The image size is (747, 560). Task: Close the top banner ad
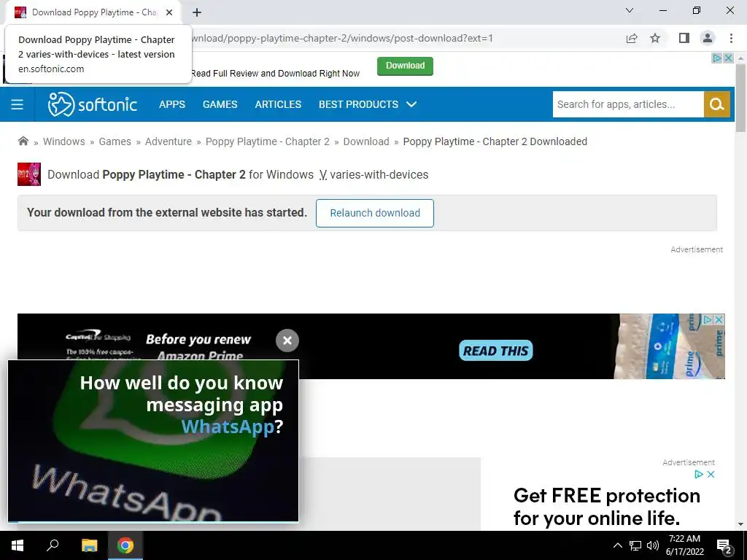[x=728, y=58]
